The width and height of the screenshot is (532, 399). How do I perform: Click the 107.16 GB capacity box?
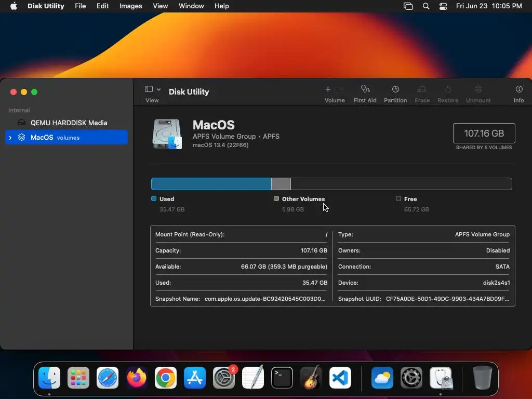484,134
